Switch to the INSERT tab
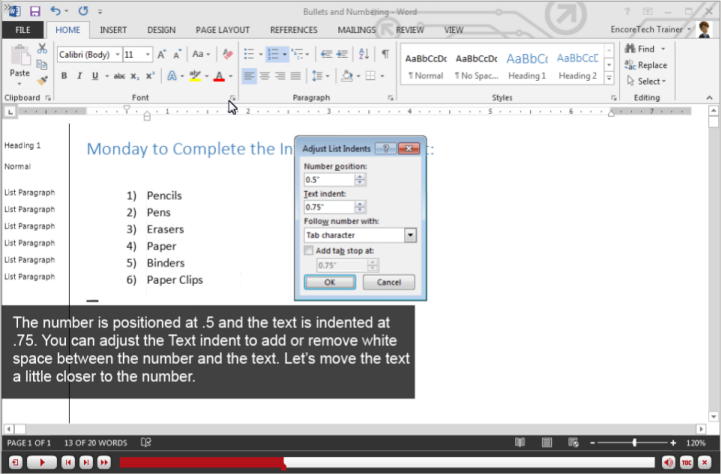The image size is (721, 474). tap(113, 30)
